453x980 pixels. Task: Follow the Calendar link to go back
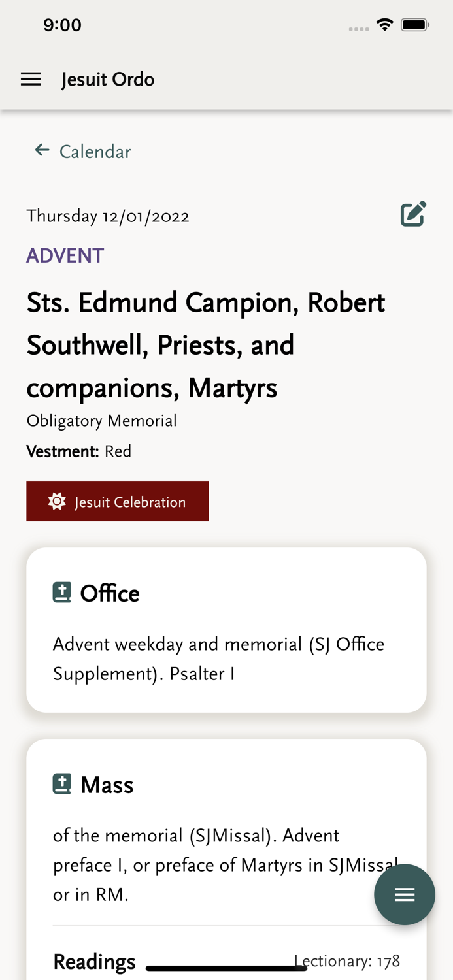[x=95, y=151]
